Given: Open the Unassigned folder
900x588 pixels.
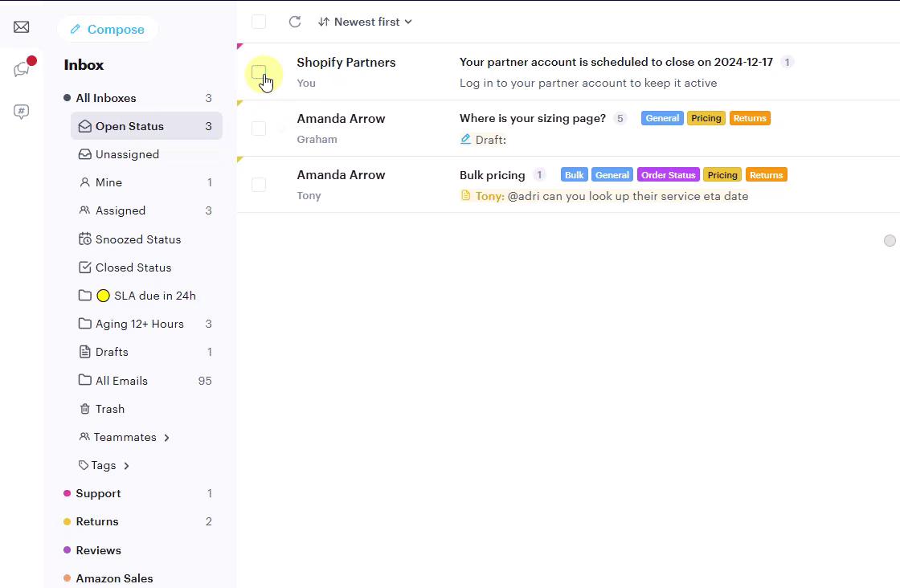Looking at the screenshot, I should (127, 154).
